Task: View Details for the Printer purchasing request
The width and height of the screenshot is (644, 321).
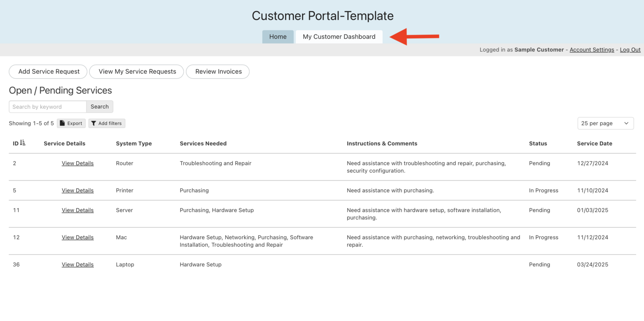Action: click(77, 190)
